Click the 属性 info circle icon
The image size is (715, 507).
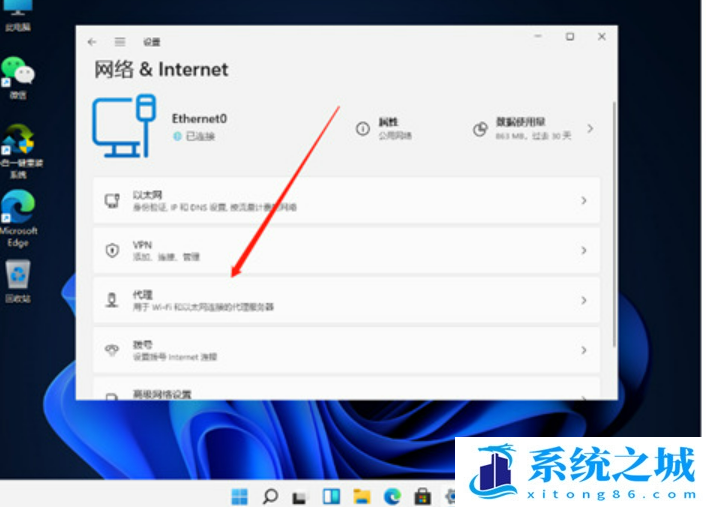point(363,129)
